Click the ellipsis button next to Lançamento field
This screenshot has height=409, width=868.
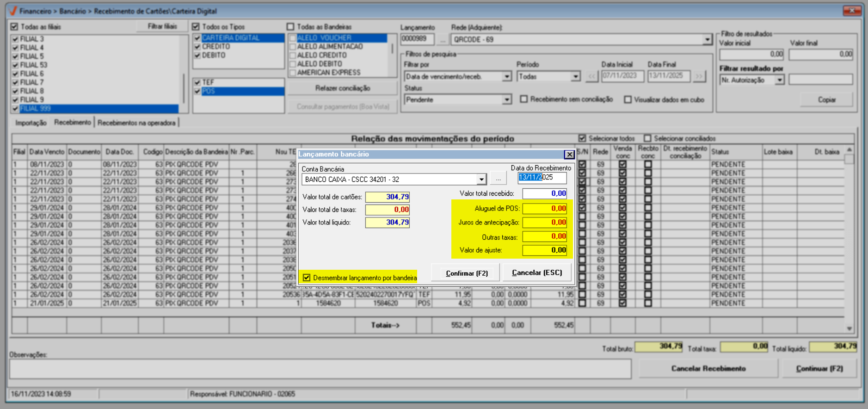click(x=443, y=40)
